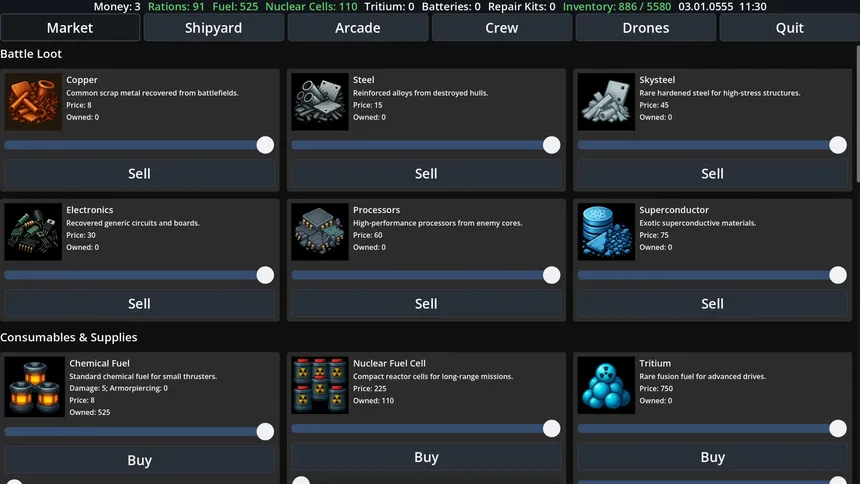The width and height of the screenshot is (860, 484).
Task: Click the Money: 3 status text
Action: pos(117,7)
